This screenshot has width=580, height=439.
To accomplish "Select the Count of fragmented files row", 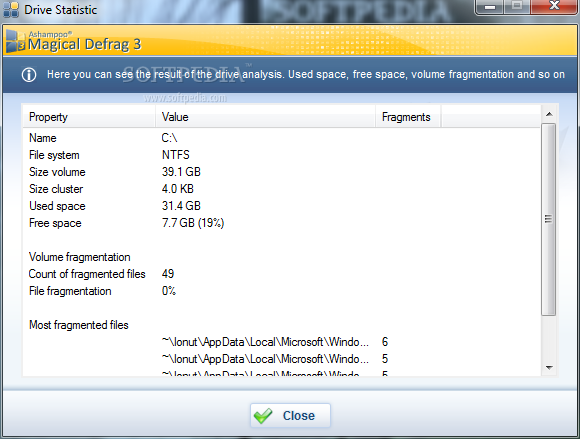I will pyautogui.click(x=281, y=274).
